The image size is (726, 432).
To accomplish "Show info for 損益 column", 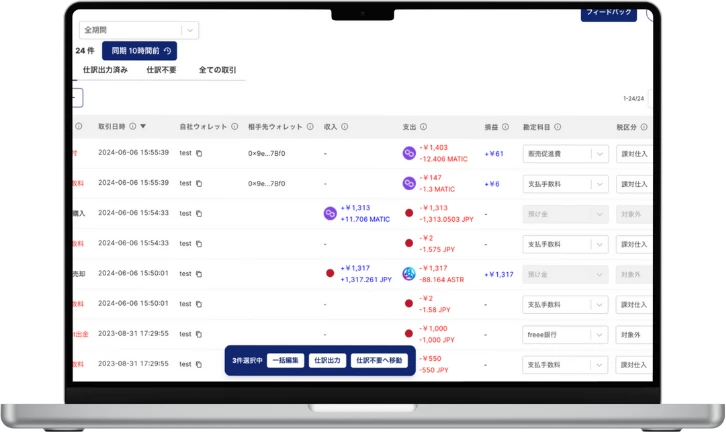I will point(505,126).
